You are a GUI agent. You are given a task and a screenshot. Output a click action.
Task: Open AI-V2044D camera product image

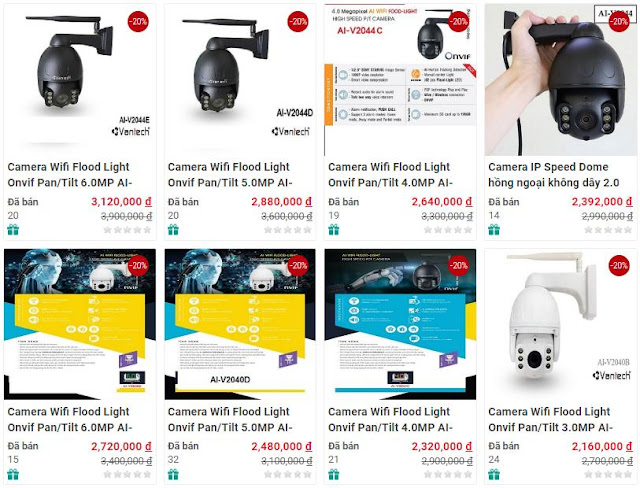coord(240,80)
